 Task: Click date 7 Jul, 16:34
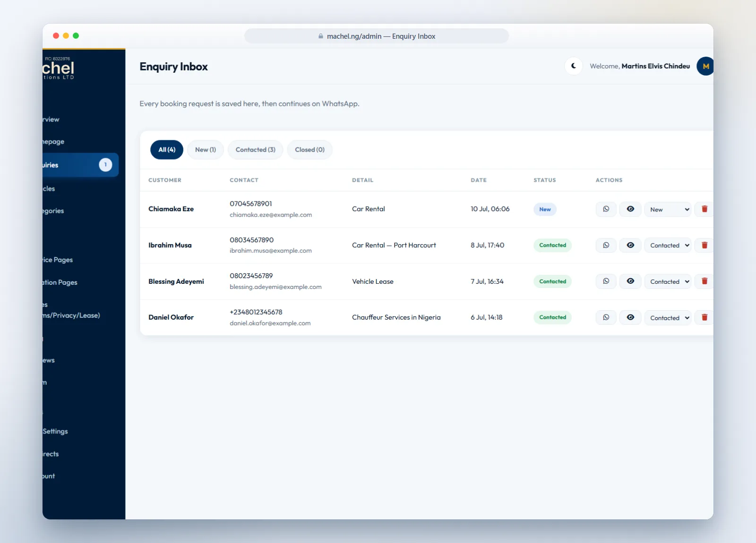click(487, 281)
